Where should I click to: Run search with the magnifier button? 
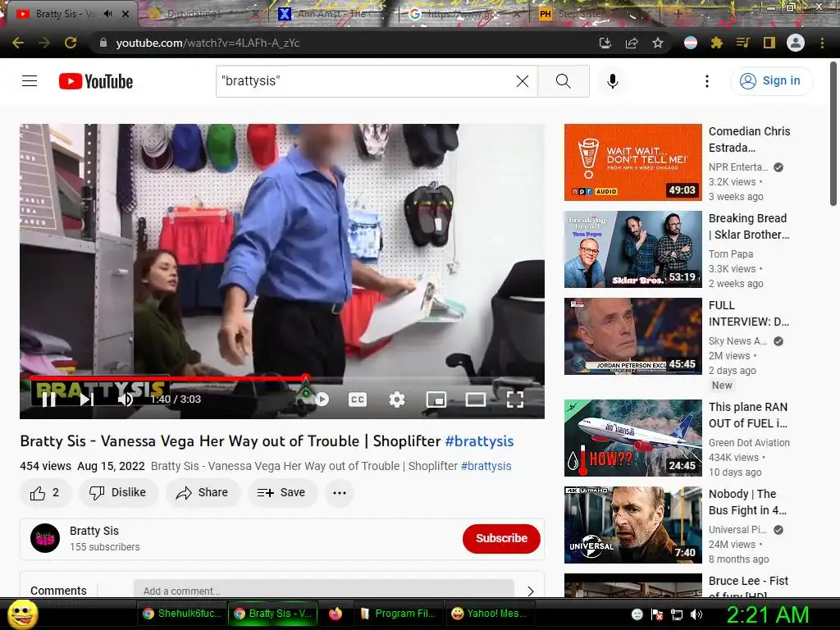pos(563,81)
